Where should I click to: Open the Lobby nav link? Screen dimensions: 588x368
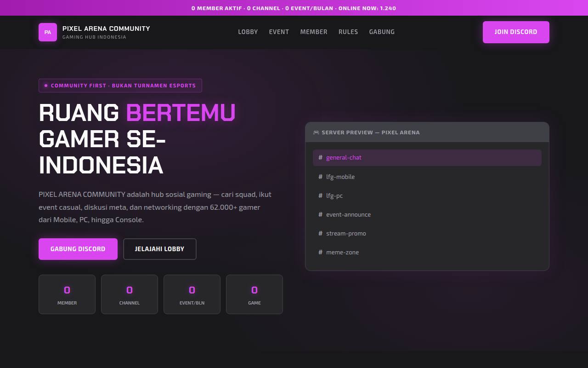(248, 32)
